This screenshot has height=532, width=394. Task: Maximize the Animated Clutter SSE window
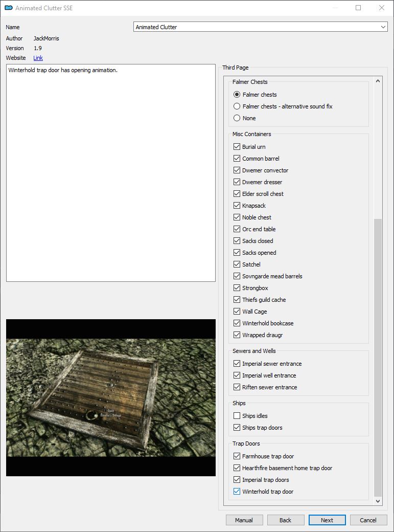[x=358, y=8]
